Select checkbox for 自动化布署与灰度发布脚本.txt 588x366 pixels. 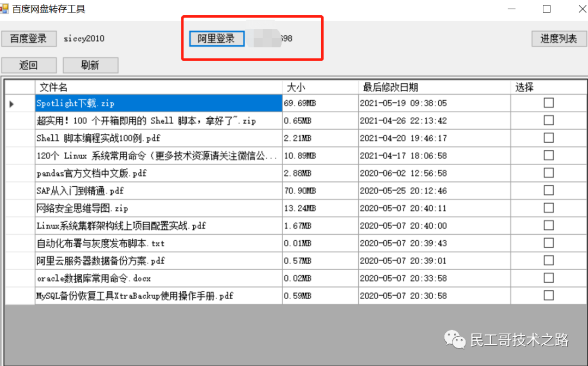pos(549,243)
